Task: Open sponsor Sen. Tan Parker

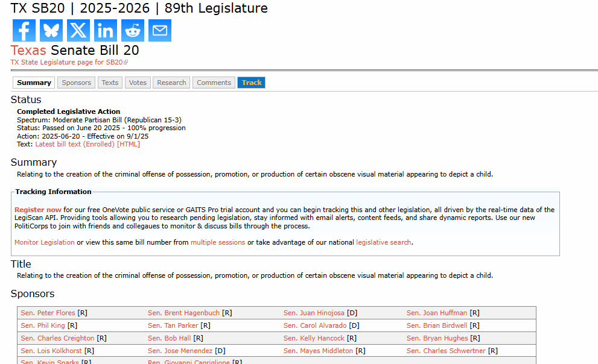Action: 173,325
